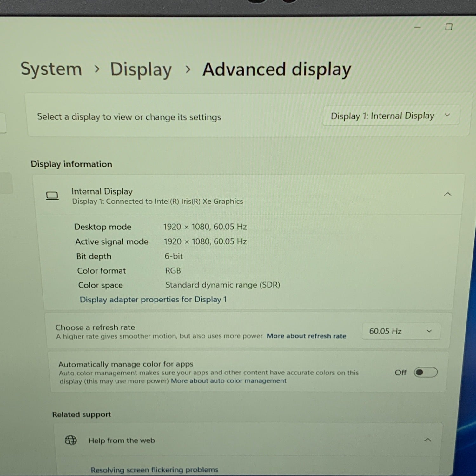Image resolution: width=476 pixels, height=476 pixels.
Task: Collapse the Internal Display info section
Action: click(447, 194)
